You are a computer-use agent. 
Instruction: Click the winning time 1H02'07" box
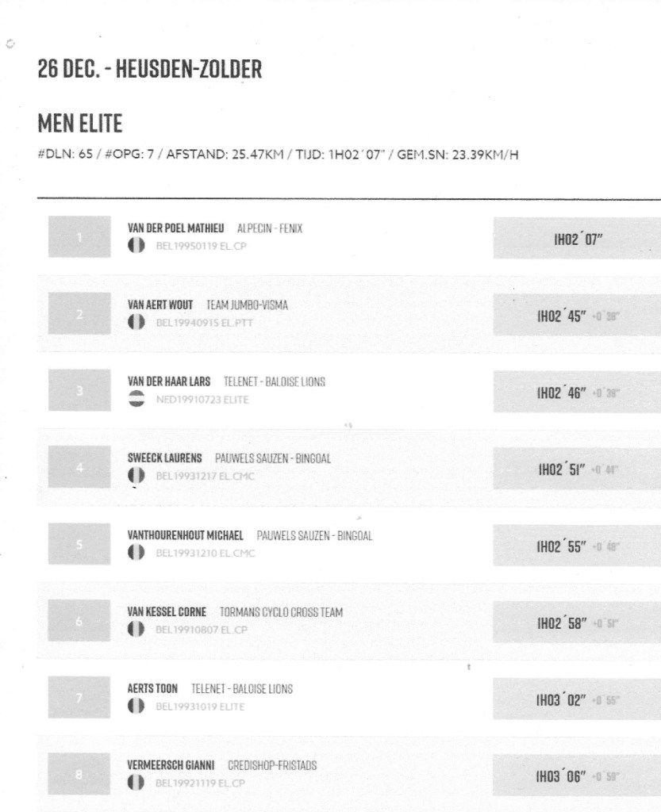(x=577, y=238)
